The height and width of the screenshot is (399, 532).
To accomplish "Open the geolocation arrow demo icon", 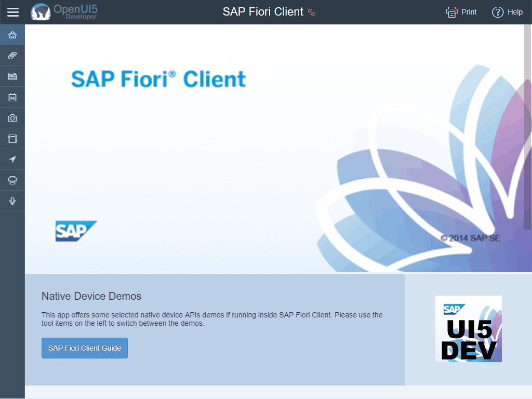I will pos(12,159).
